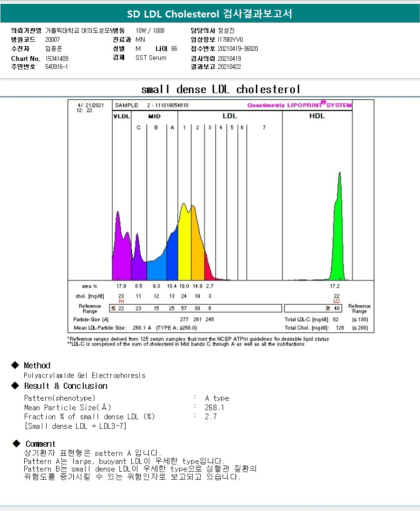Click the particle size value "277"
The image size is (420, 511).
click(184, 319)
